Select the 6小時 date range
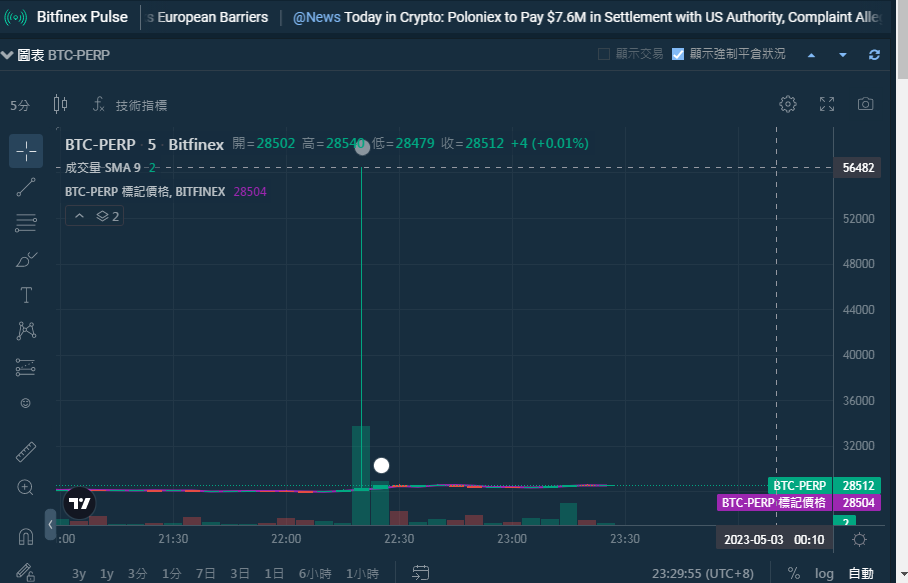Image resolution: width=908 pixels, height=583 pixels. pyautogui.click(x=315, y=573)
